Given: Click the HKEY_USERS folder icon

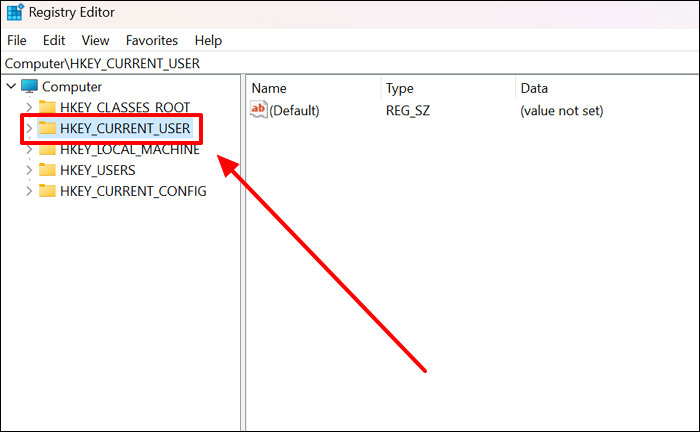Looking at the screenshot, I should point(47,170).
